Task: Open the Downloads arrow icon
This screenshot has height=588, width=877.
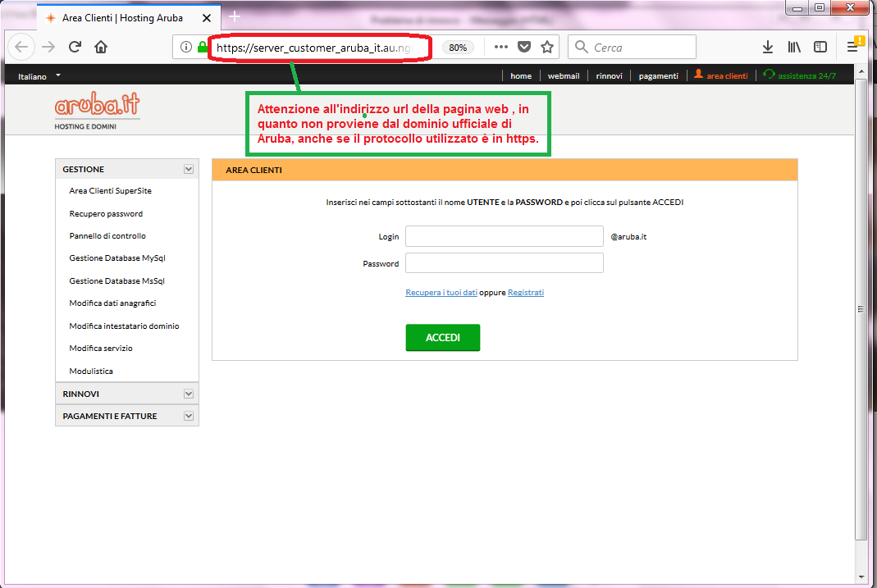Action: click(768, 47)
